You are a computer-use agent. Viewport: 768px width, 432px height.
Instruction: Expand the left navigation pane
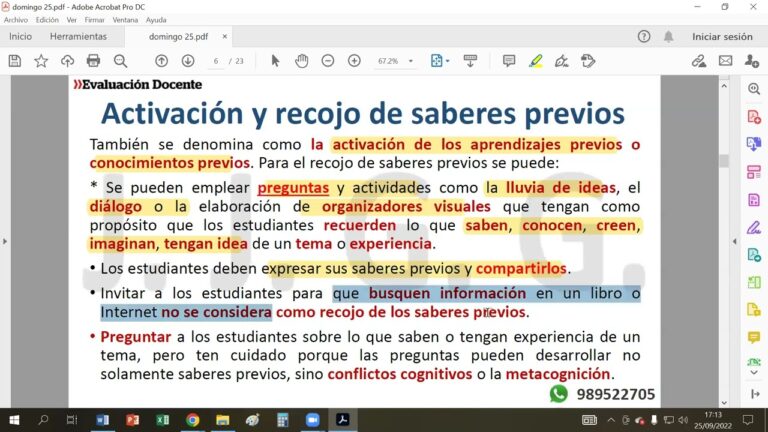(5, 241)
